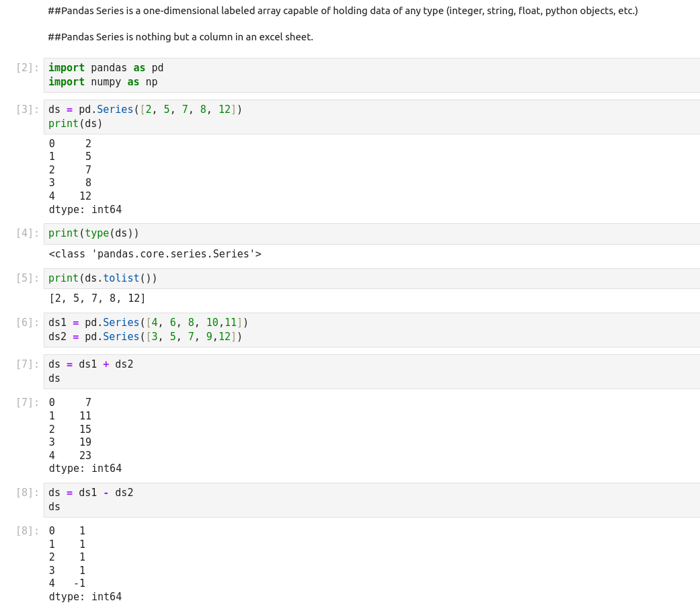Click the [8] output prompt beside subtraction result

28,531
